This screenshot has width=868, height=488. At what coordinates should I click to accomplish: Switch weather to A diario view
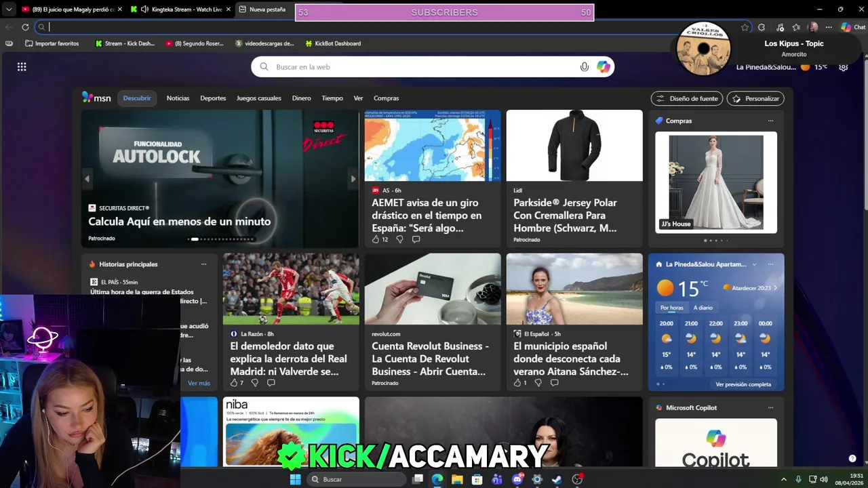[x=703, y=308]
